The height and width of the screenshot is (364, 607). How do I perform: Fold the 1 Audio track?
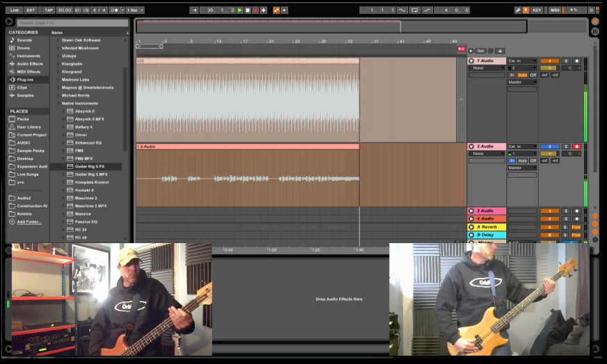click(x=471, y=60)
